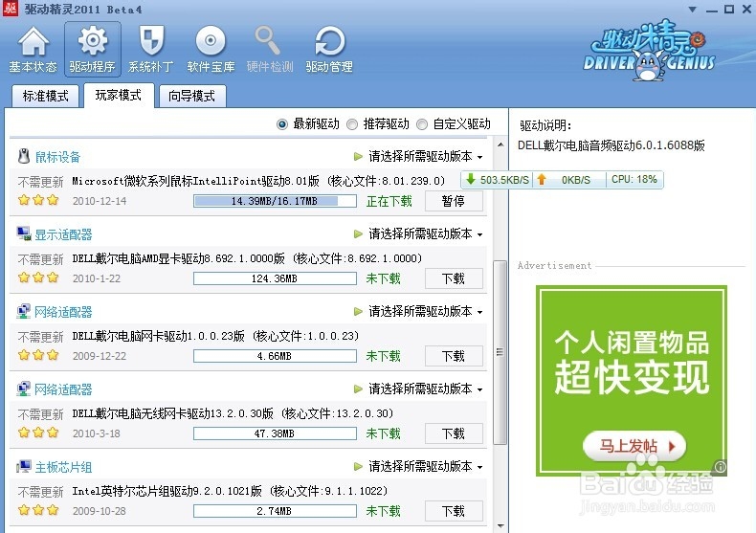Click the mouse device icon beside 鼠标设备
The width and height of the screenshot is (756, 533).
[x=24, y=156]
